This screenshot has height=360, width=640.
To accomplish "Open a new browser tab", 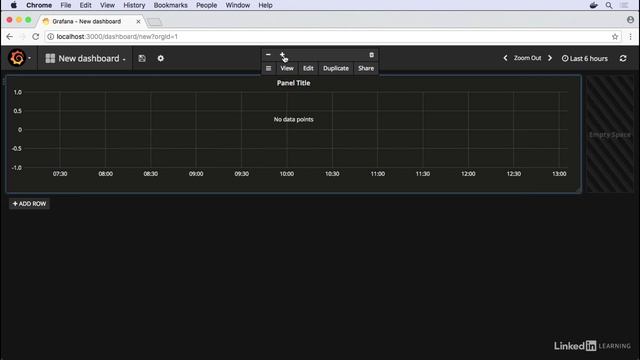I will (x=154, y=22).
